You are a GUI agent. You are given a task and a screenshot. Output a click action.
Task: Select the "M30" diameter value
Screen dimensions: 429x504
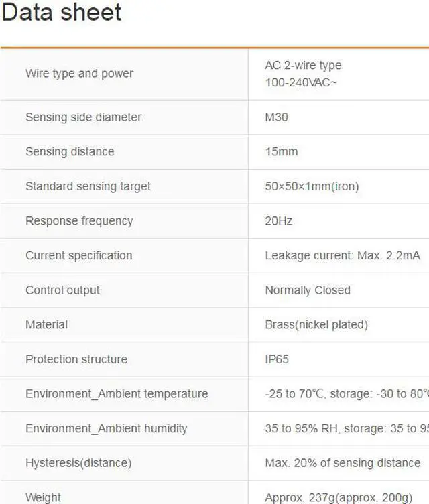click(276, 117)
